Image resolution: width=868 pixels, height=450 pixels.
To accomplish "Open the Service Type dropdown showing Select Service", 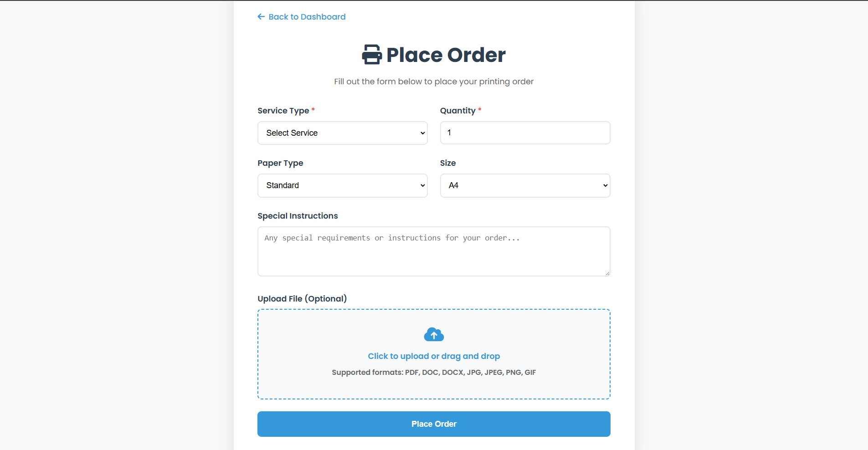I will coord(342,133).
